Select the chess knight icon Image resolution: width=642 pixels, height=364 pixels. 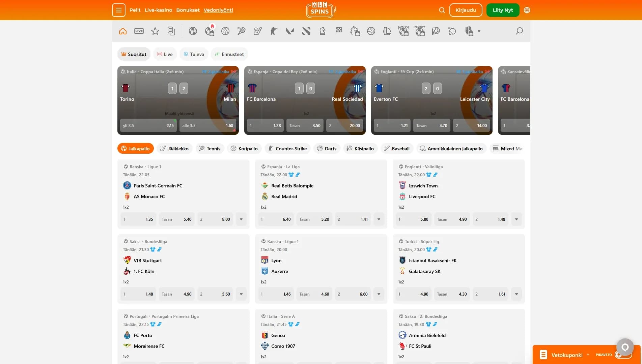323,31
